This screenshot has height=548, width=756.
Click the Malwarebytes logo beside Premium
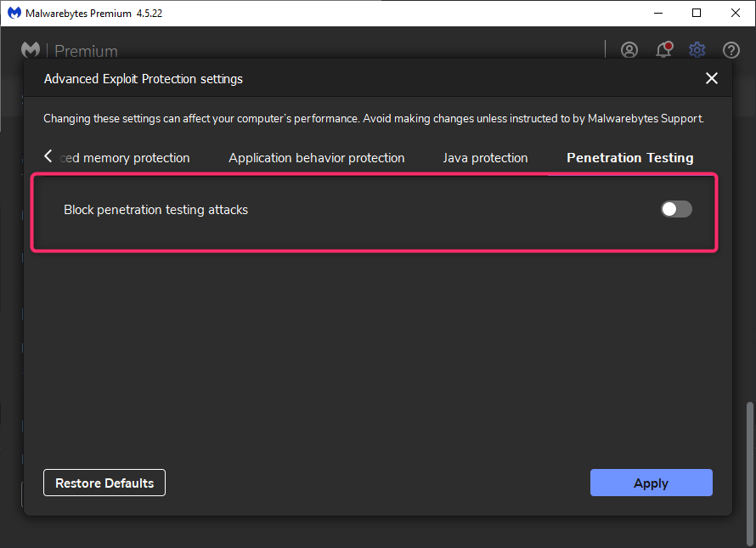pyautogui.click(x=31, y=50)
